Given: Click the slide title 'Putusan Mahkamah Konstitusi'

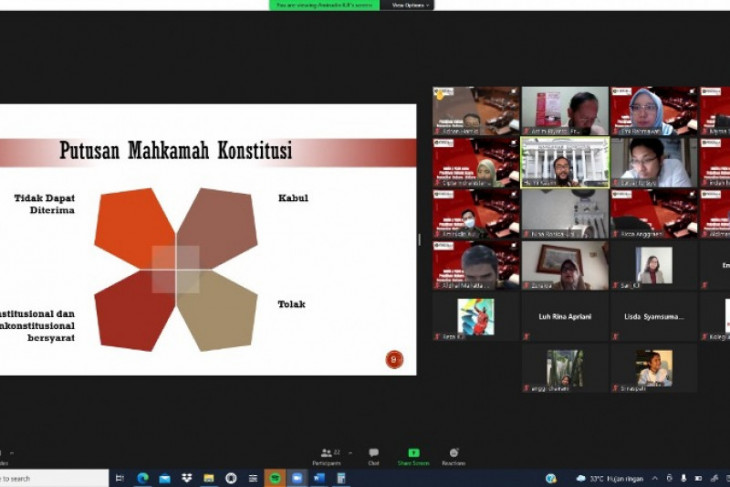Looking at the screenshot, I should tap(176, 151).
